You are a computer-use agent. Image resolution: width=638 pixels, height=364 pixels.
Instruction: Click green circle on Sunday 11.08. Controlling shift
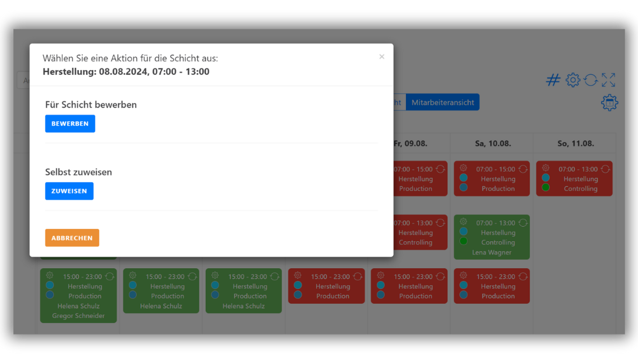click(546, 187)
